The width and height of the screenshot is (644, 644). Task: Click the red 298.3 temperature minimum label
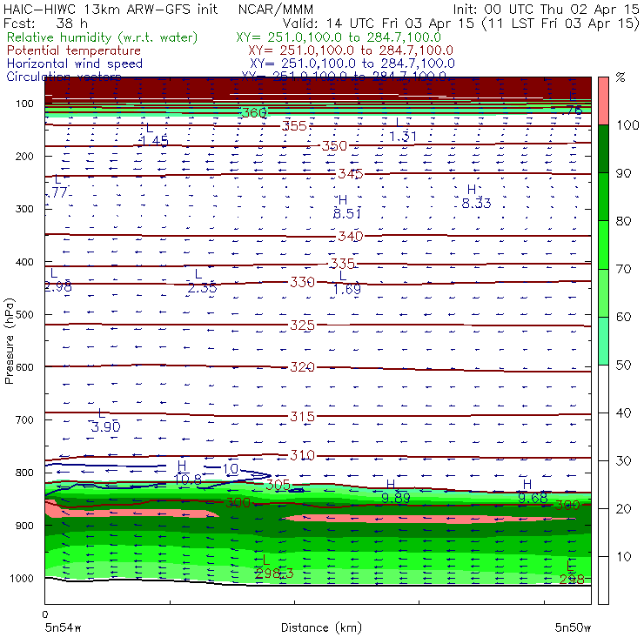coord(274,573)
